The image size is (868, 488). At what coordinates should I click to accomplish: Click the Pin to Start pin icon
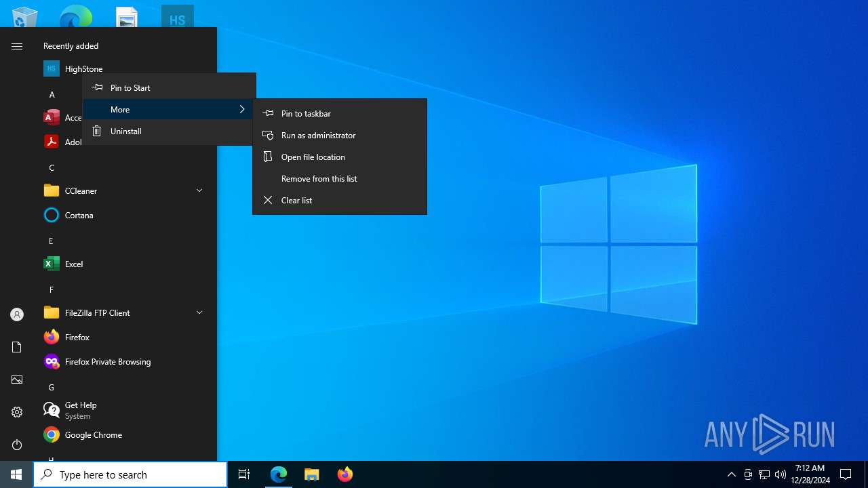(97, 87)
